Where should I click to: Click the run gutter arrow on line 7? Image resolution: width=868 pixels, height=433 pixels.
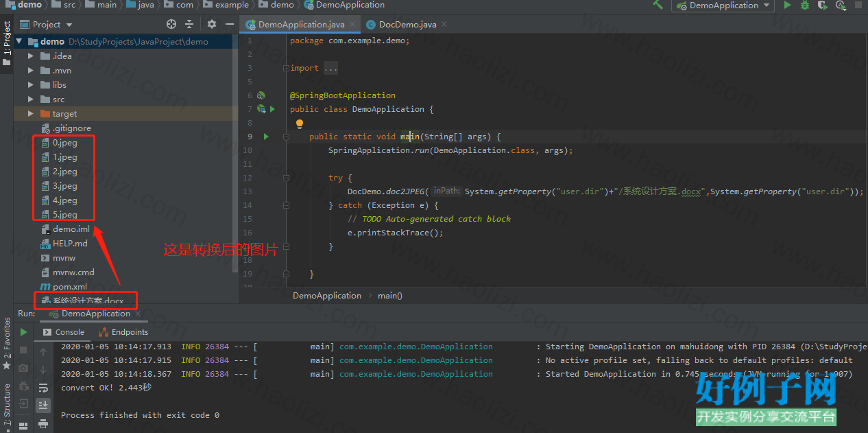272,109
